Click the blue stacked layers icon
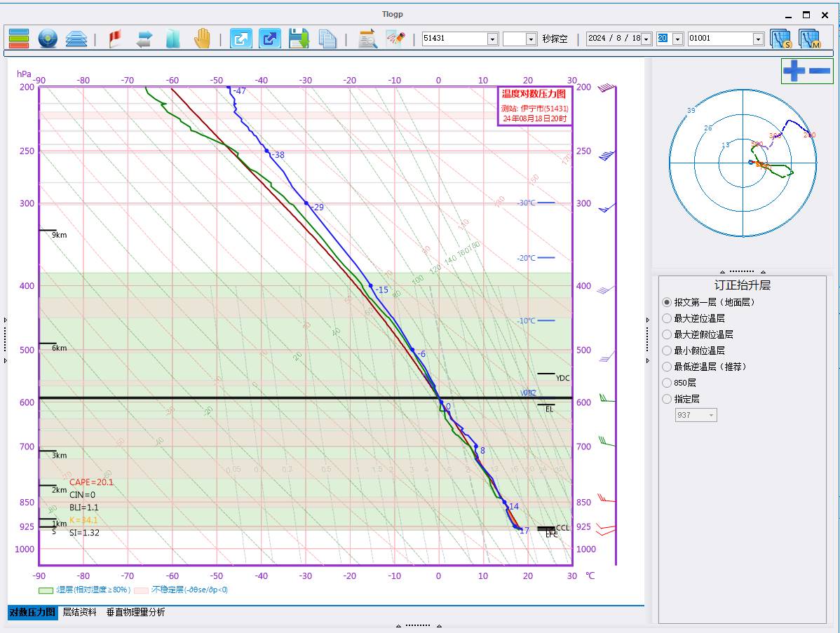The image size is (840, 633). point(76,39)
